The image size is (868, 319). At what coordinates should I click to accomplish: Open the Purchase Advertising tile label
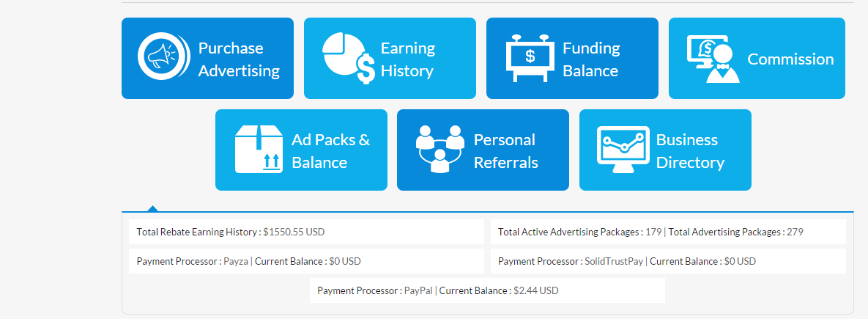(x=239, y=59)
